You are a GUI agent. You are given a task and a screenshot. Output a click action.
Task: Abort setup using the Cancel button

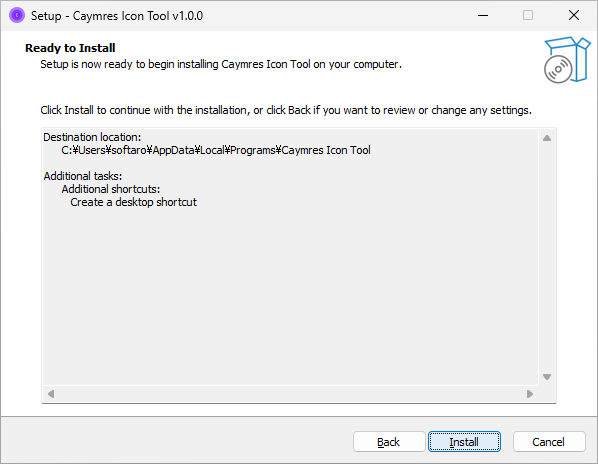[x=549, y=442]
